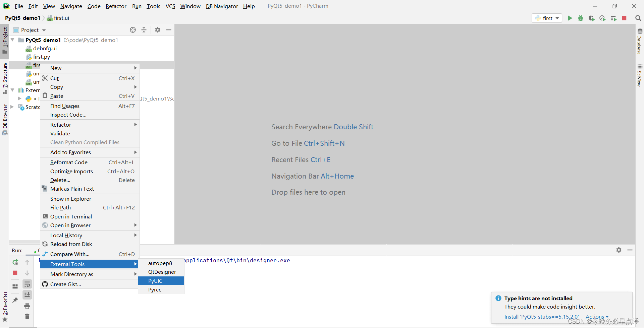Run autopep8 external tool
Image resolution: width=644 pixels, height=328 pixels.
[161, 263]
